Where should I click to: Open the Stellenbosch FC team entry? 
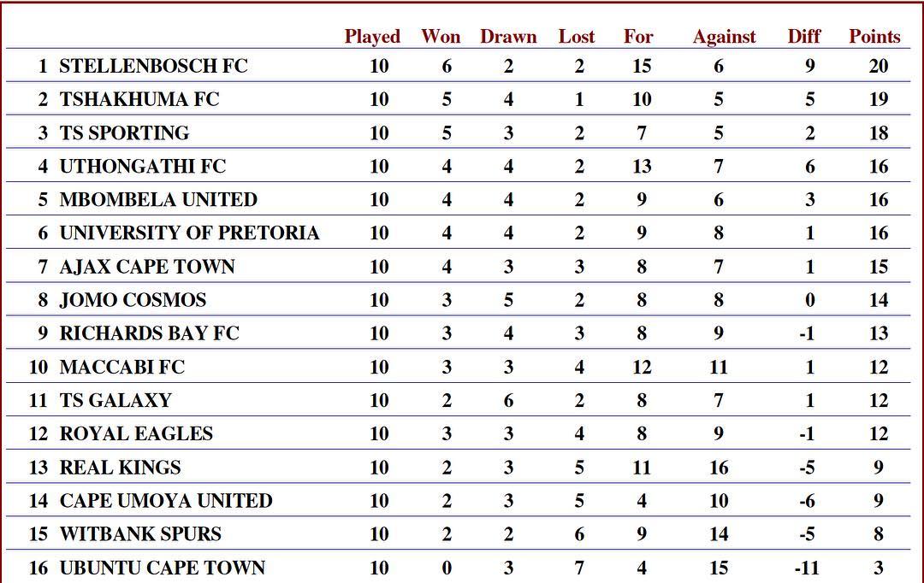[x=153, y=66]
